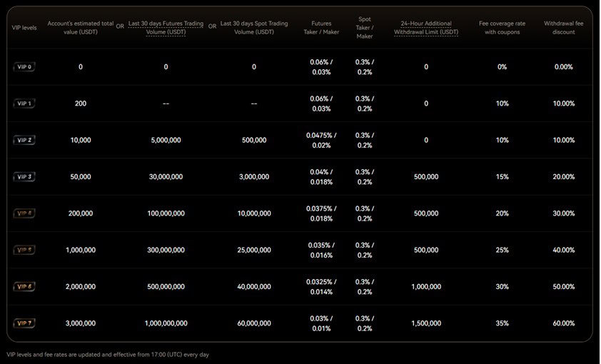Click the Fee coverage rate with coupons header
601x364 pixels.
tap(502, 28)
